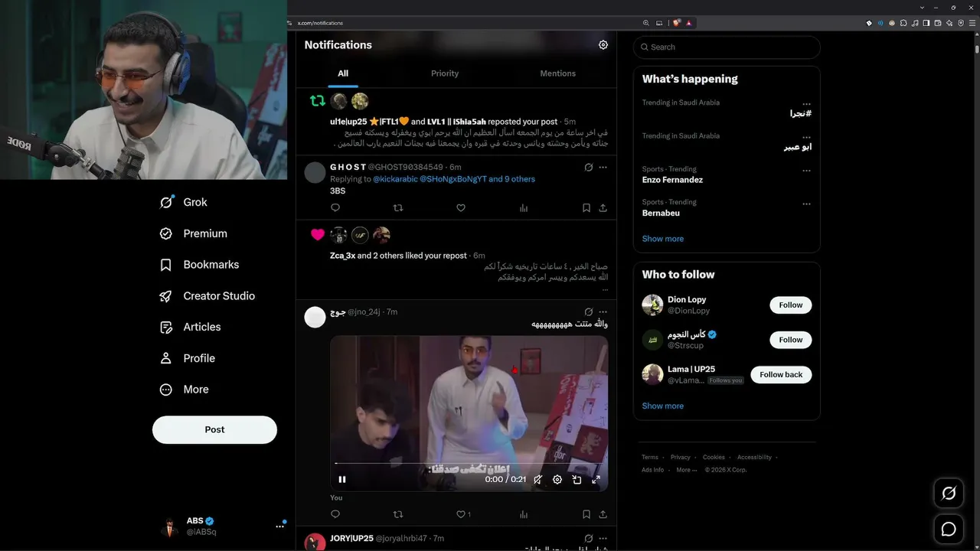This screenshot has width=980, height=551.
Task: Open Grok in the left sidebar
Action: (x=183, y=202)
